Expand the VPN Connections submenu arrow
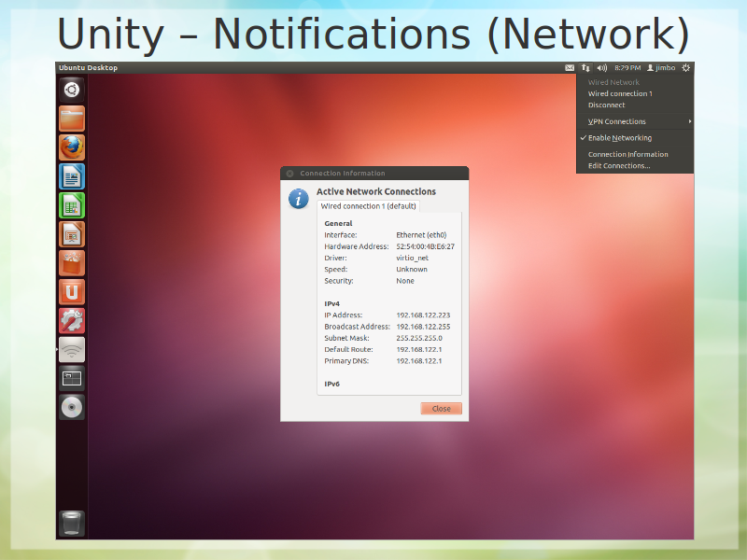Screen dimensions: 747x560 tap(689, 121)
